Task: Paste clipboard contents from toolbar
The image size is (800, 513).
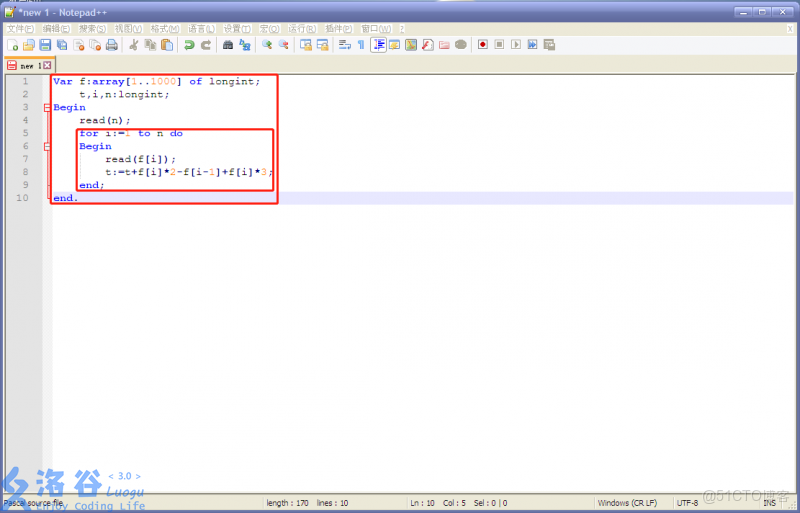Action: click(167, 45)
